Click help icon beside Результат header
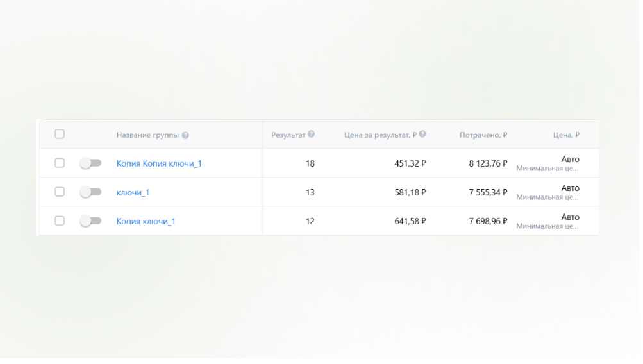Viewport: 643px width, 364px height. click(311, 134)
